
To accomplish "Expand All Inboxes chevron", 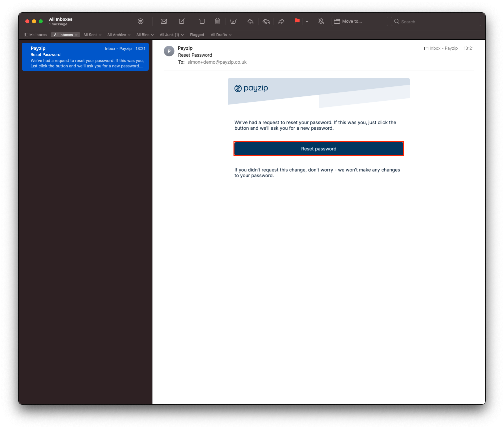I will [76, 35].
